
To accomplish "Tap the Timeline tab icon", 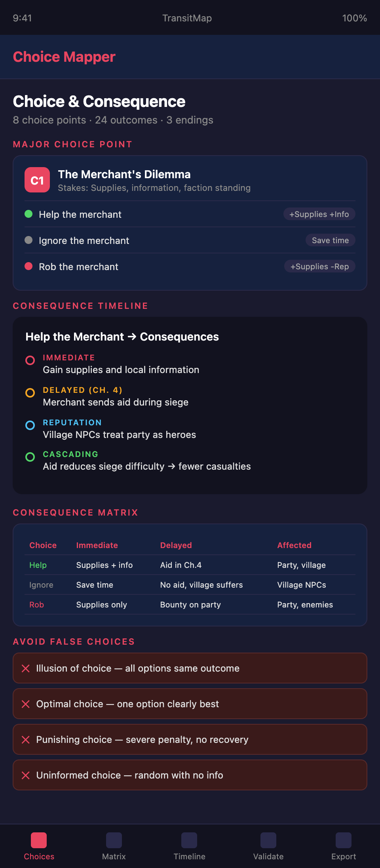I will pyautogui.click(x=189, y=840).
